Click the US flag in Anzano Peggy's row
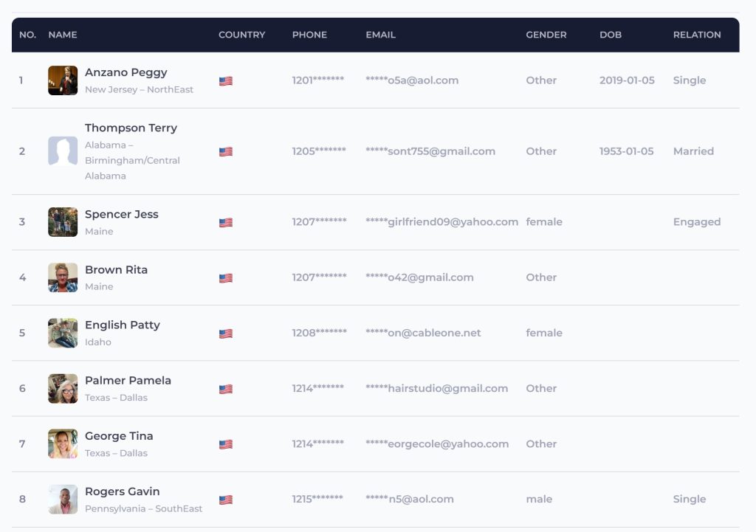The height and width of the screenshot is (532, 756). (x=226, y=81)
